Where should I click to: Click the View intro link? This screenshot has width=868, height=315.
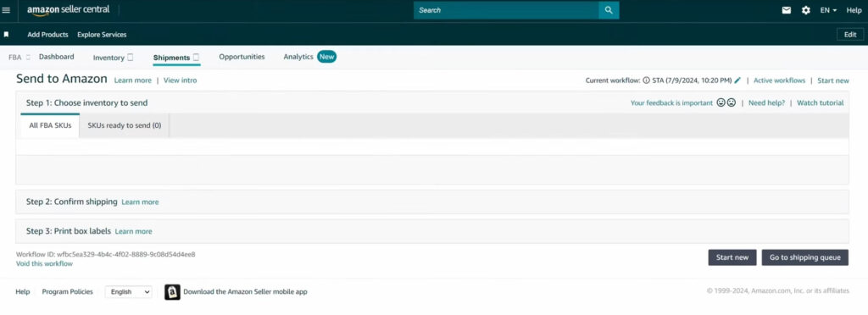[x=180, y=80]
